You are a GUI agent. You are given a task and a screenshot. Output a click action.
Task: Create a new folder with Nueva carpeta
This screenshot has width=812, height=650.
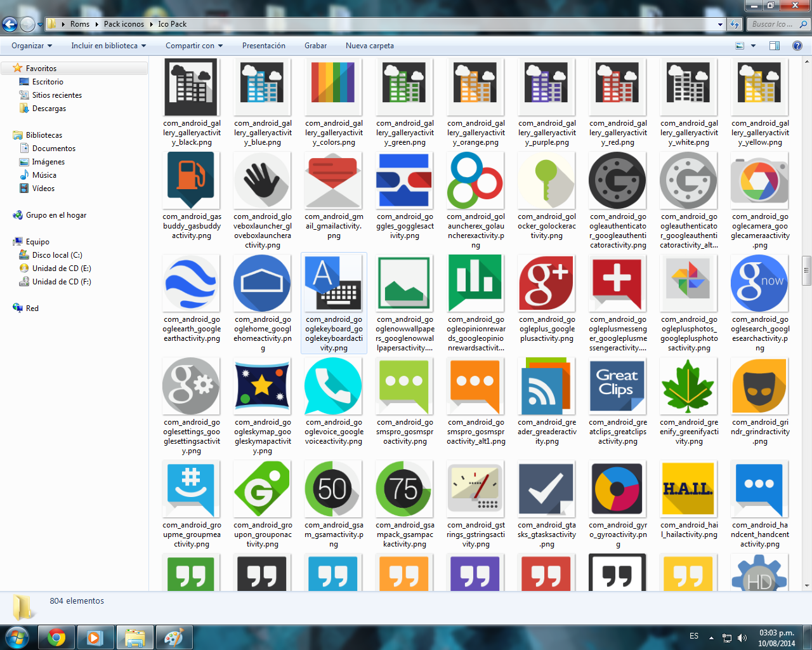(370, 46)
